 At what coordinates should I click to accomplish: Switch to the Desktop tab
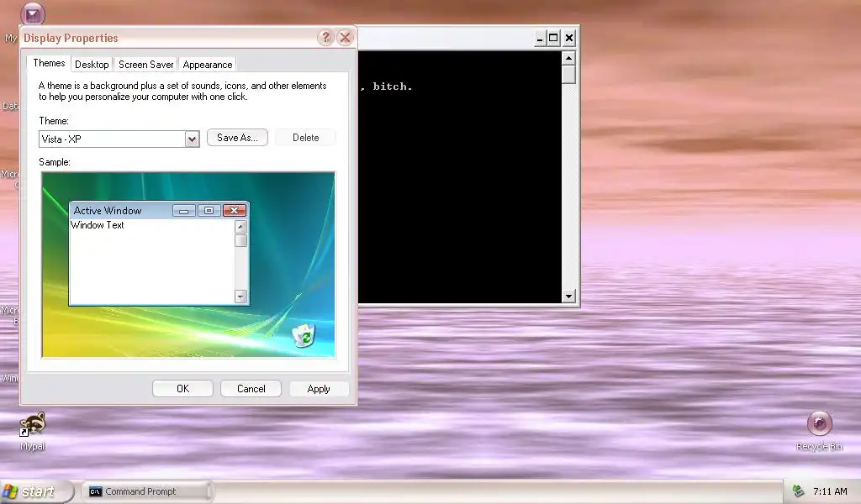pyautogui.click(x=92, y=64)
